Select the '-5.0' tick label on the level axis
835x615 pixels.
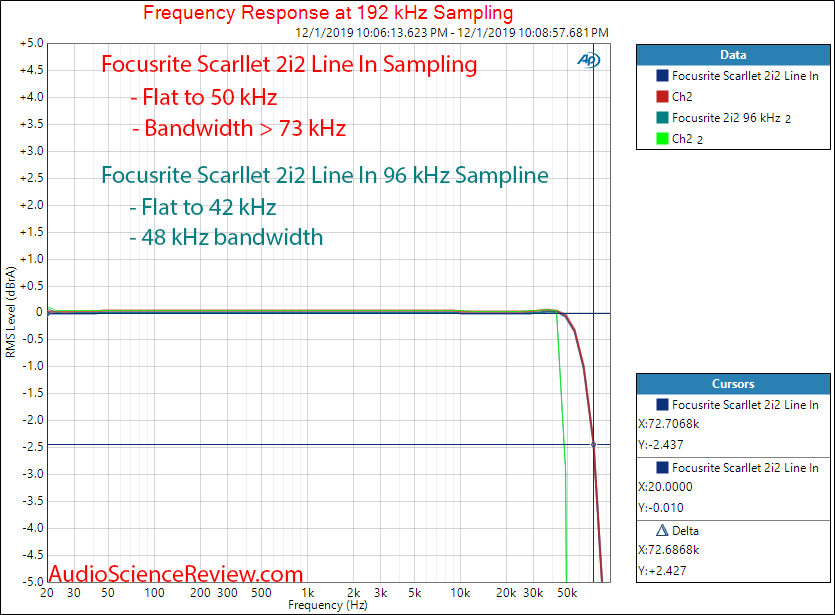[33, 581]
